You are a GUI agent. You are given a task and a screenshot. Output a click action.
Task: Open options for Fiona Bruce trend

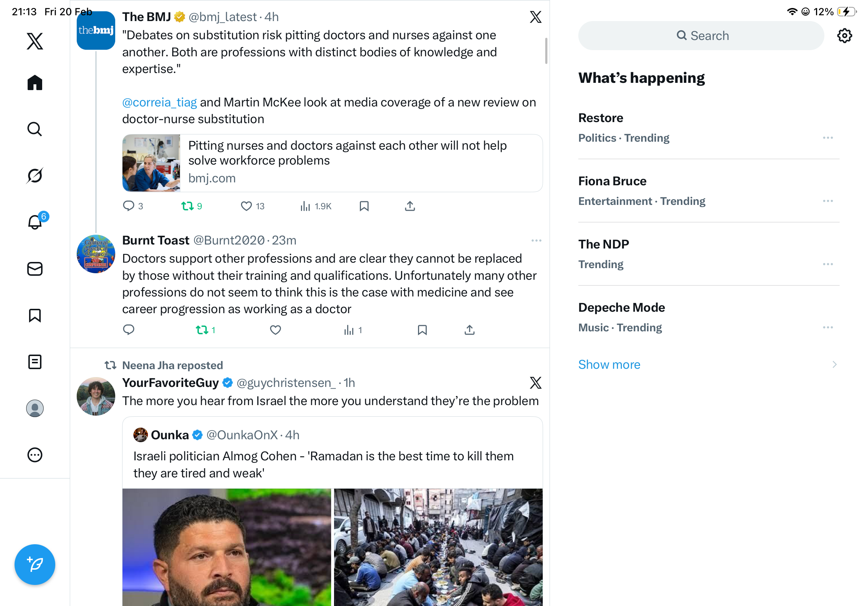(x=827, y=201)
